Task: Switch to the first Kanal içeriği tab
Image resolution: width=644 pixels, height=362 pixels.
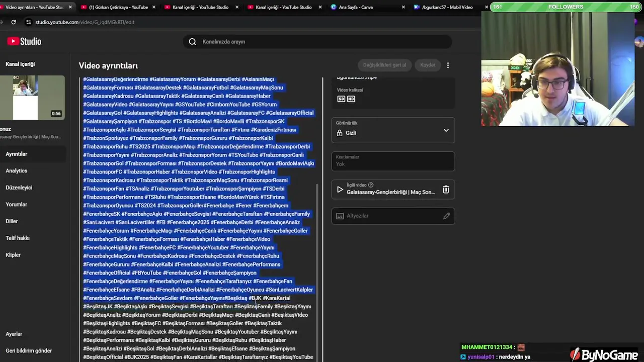Action: [200, 7]
